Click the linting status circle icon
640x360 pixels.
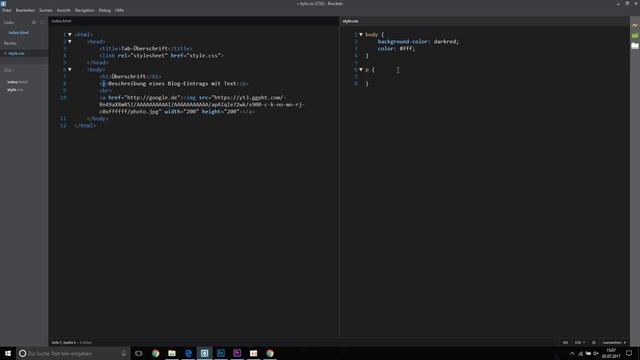[x=594, y=342]
